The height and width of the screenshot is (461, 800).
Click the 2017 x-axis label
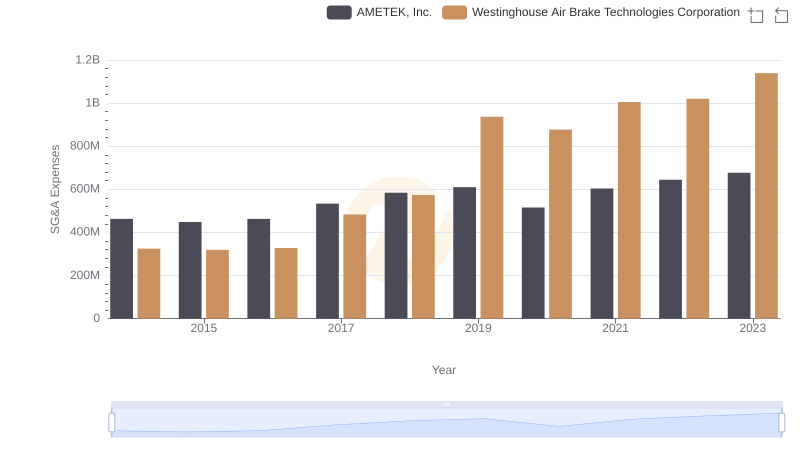tap(341, 328)
